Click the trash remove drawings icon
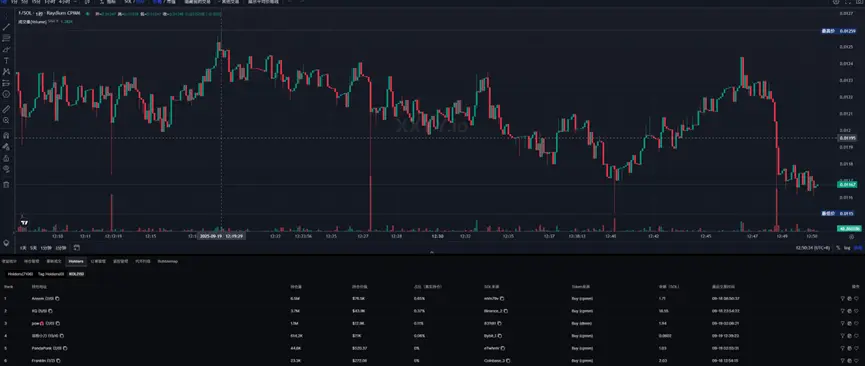Viewport: 865px width, 366px height. point(6,184)
